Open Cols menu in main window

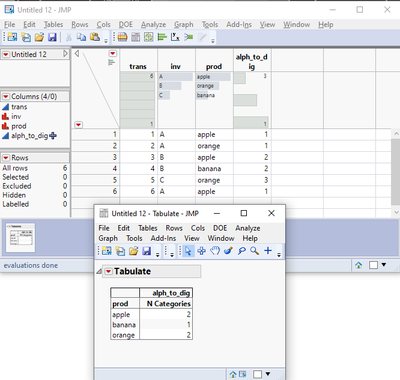click(103, 24)
